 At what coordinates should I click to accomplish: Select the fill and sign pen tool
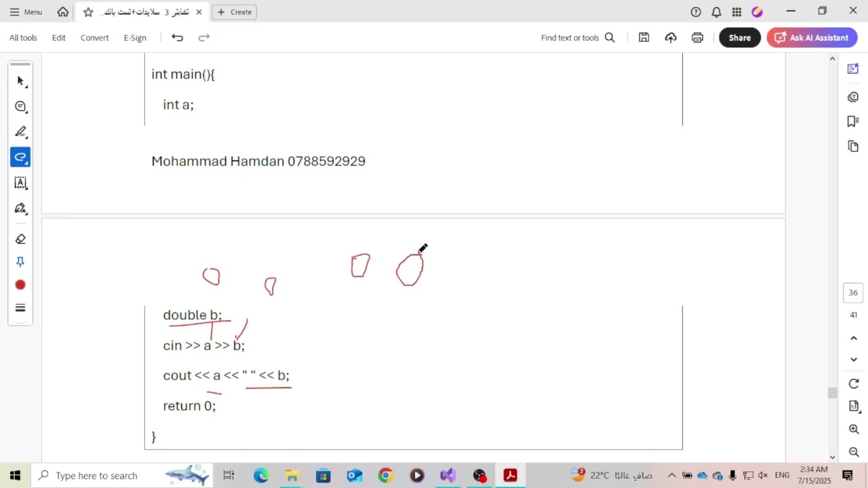(20, 208)
